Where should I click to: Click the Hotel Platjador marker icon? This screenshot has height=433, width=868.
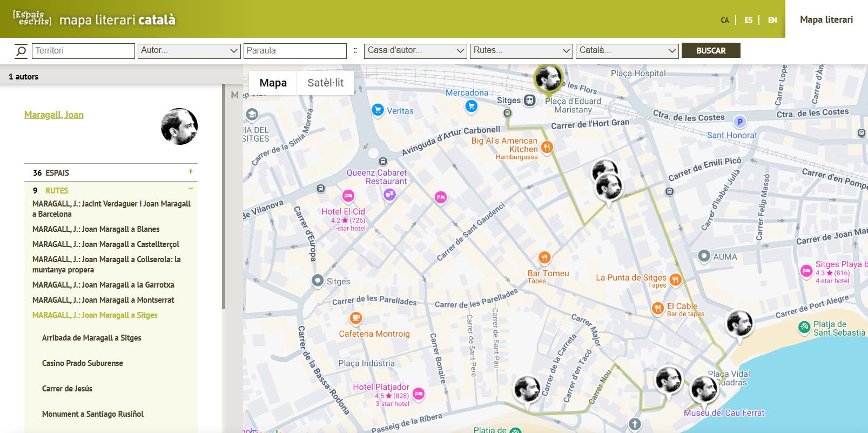point(418,394)
